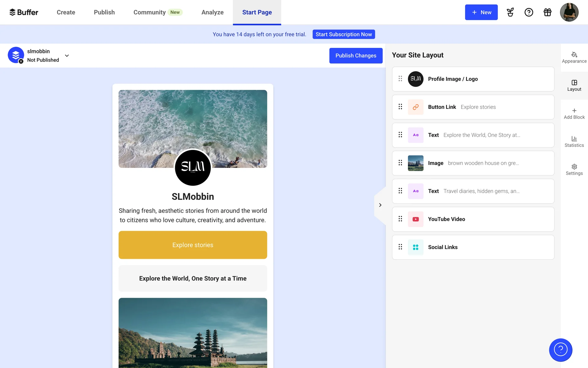Click the plant sprout icon
The width and height of the screenshot is (588, 368).
pyautogui.click(x=510, y=12)
